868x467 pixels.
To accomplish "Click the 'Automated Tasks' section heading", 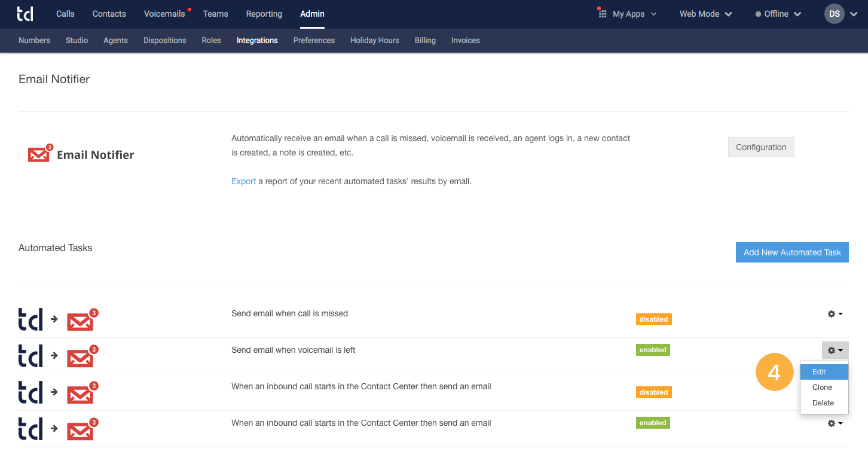I will 56,248.
